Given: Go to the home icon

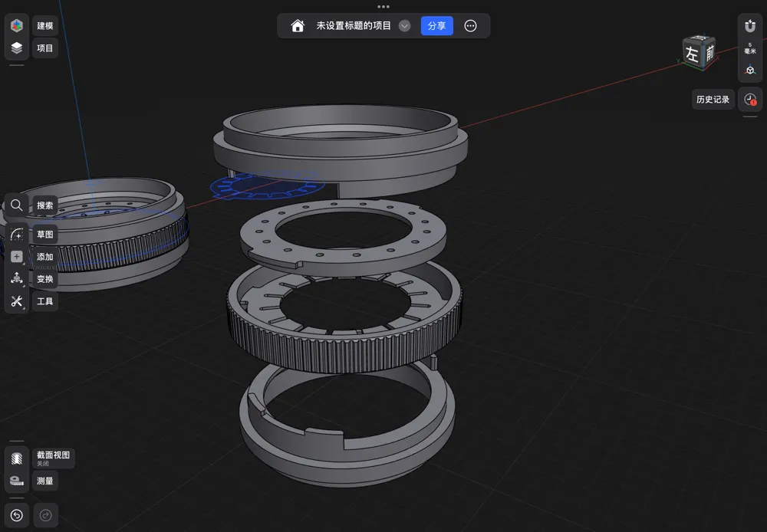Looking at the screenshot, I should pos(298,26).
